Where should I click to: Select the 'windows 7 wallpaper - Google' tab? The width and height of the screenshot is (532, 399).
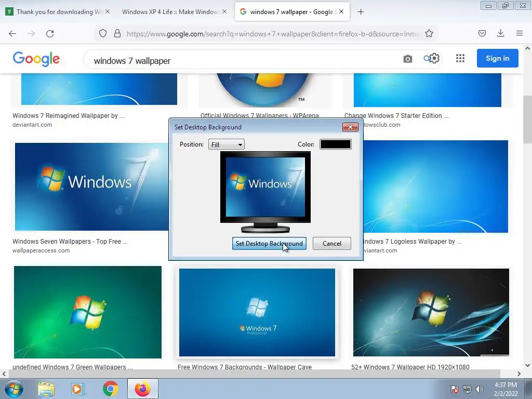click(x=292, y=12)
